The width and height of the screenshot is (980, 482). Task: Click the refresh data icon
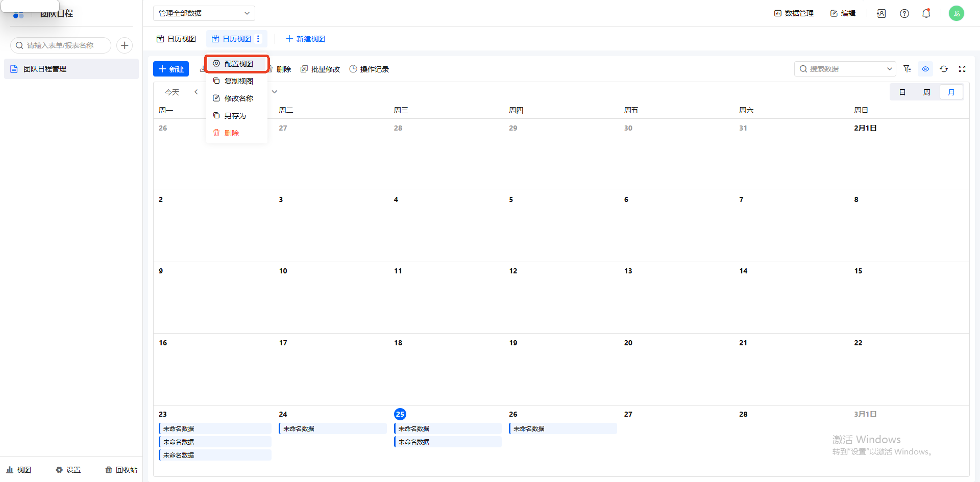[944, 69]
